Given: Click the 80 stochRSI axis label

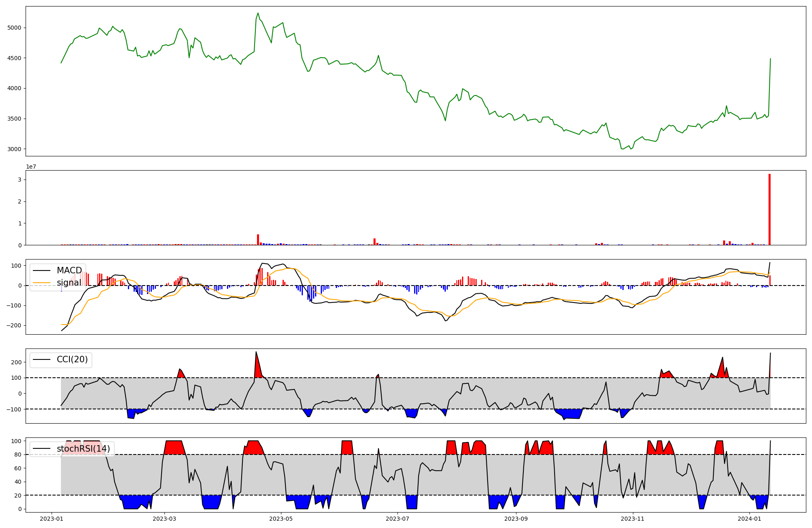Looking at the screenshot, I should pos(18,454).
